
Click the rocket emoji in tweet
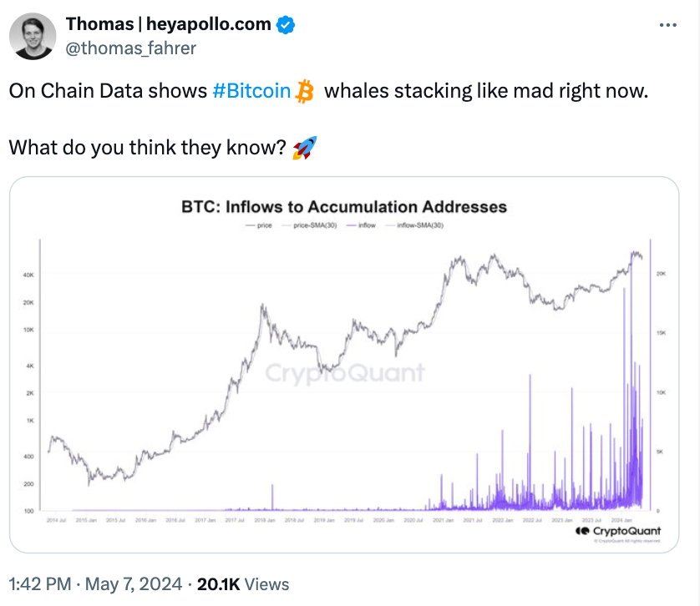(305, 148)
